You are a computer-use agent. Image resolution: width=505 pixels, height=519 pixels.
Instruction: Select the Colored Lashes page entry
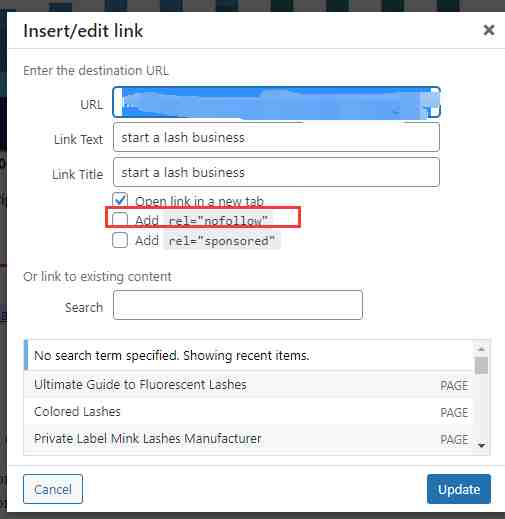(248, 412)
